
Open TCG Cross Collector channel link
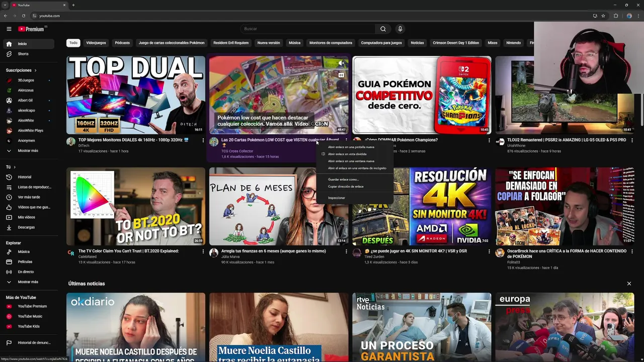(237, 151)
